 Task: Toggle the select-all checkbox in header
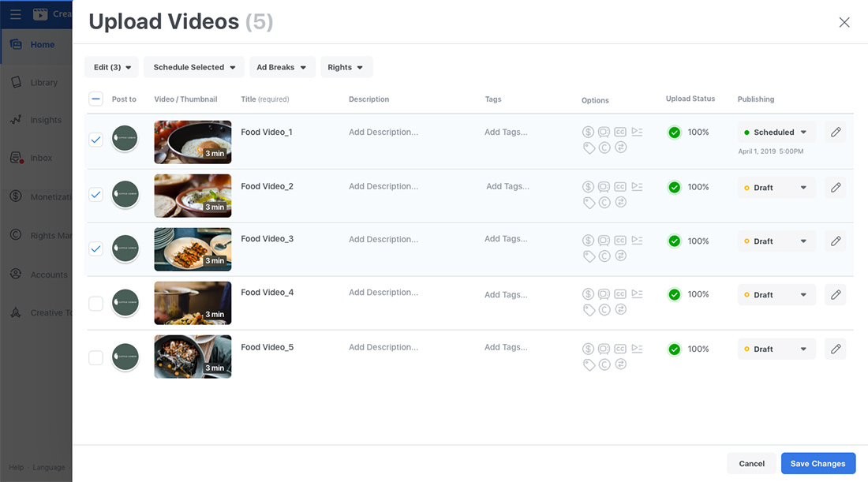coord(95,99)
